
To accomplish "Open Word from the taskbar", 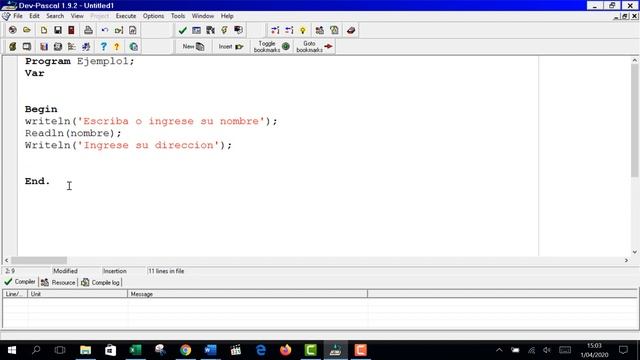I will [211, 350].
